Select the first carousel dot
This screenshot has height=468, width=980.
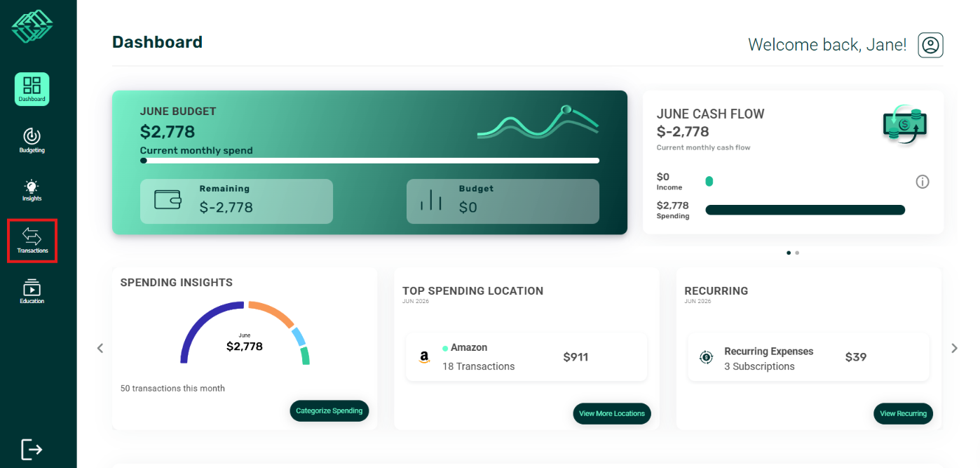point(789,253)
